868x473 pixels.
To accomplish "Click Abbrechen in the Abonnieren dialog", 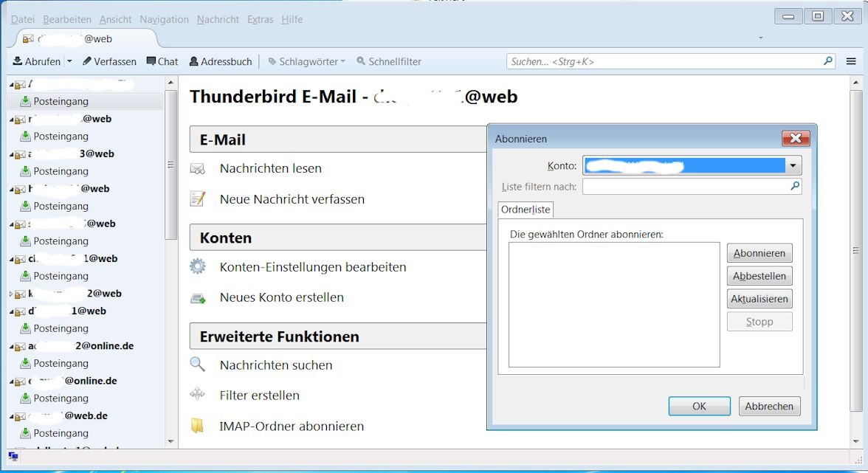I will point(769,406).
